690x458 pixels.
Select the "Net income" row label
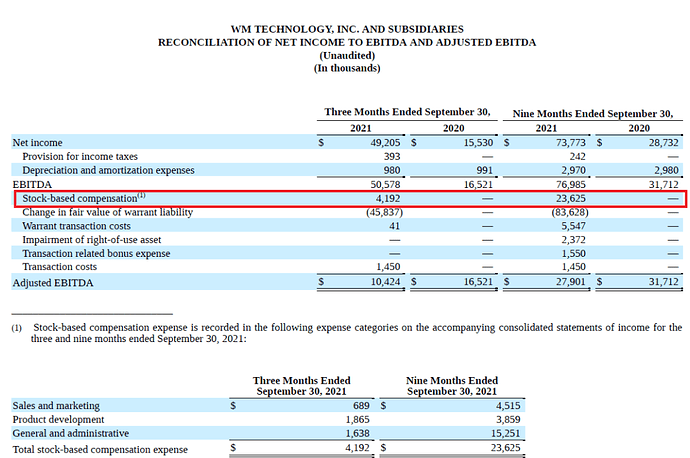pos(37,143)
